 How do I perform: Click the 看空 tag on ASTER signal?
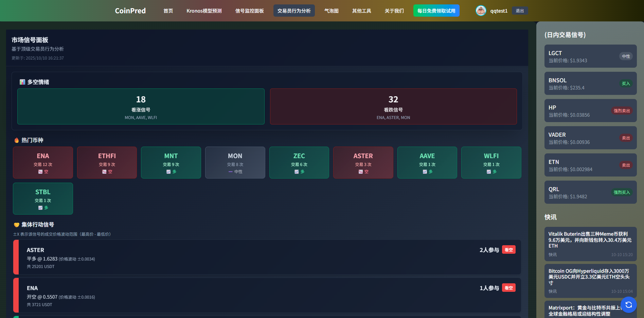tap(508, 250)
